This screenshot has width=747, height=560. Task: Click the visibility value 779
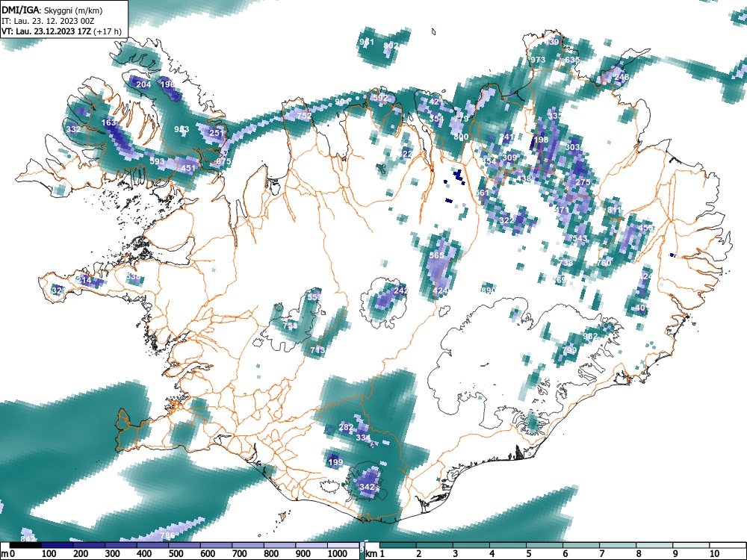(x=461, y=119)
